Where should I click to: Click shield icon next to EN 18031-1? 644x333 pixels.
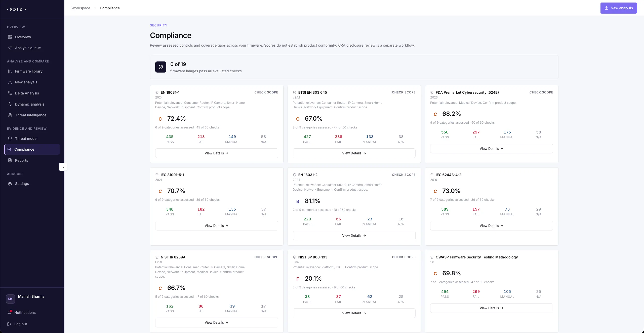tap(157, 92)
